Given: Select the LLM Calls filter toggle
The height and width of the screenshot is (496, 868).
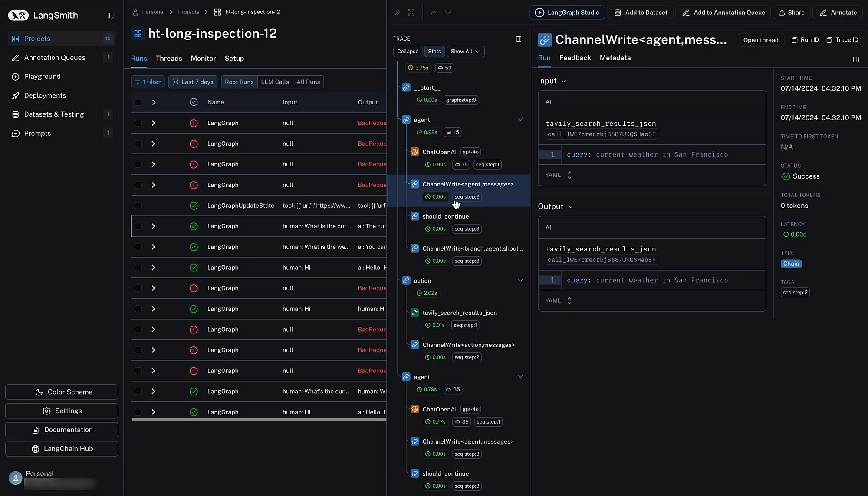Looking at the screenshot, I should tap(275, 82).
